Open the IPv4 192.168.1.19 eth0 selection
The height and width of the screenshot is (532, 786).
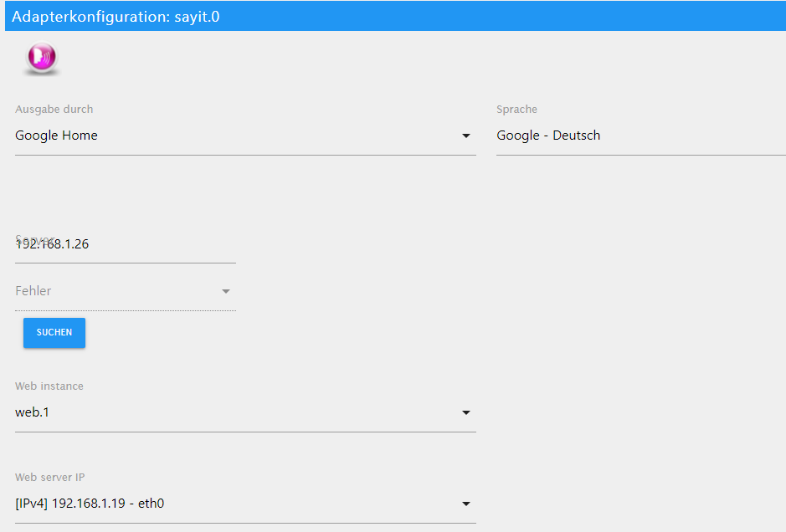point(234,504)
